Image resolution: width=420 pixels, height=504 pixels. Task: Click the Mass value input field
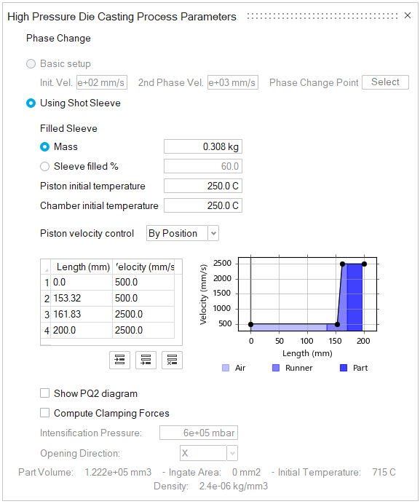tap(203, 147)
